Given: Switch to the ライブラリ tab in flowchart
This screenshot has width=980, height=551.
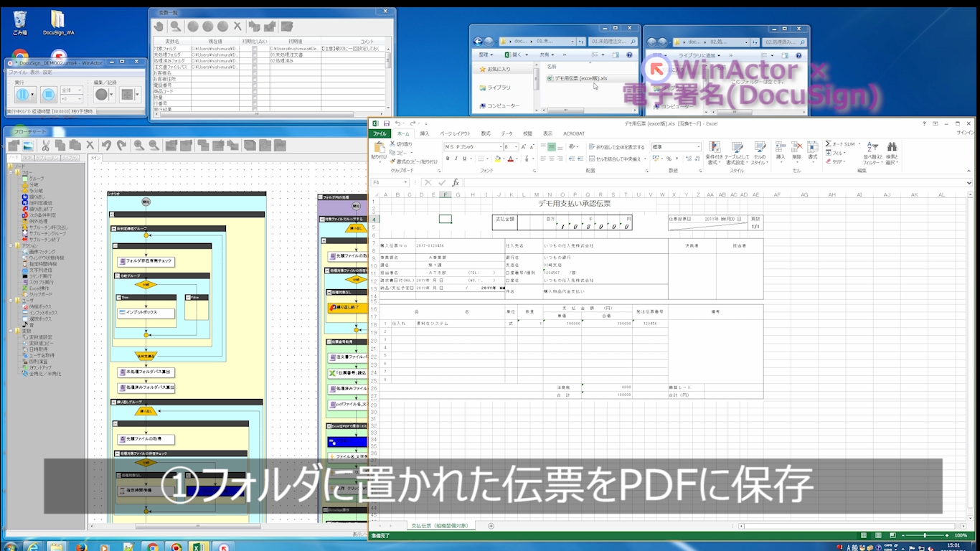Looking at the screenshot, I should coord(70,158).
